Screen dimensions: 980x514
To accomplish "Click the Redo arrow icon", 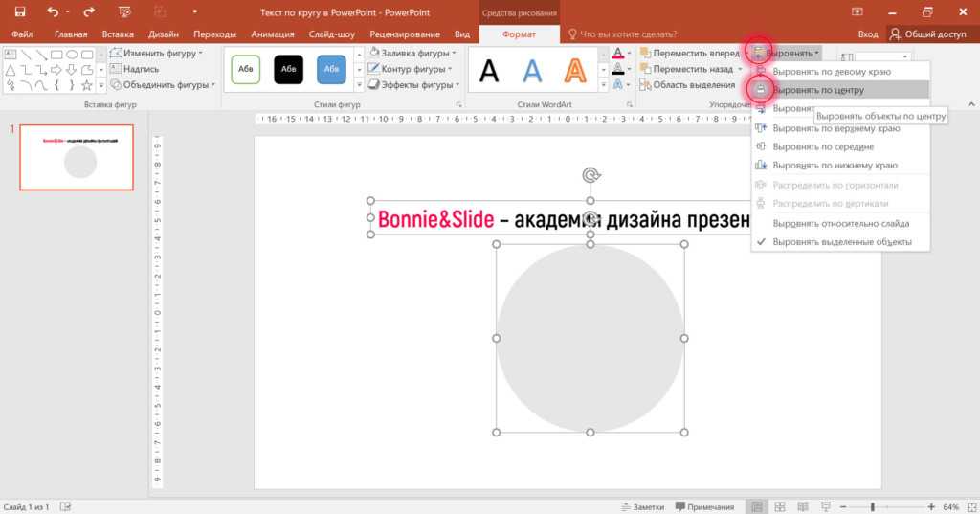I will point(89,11).
